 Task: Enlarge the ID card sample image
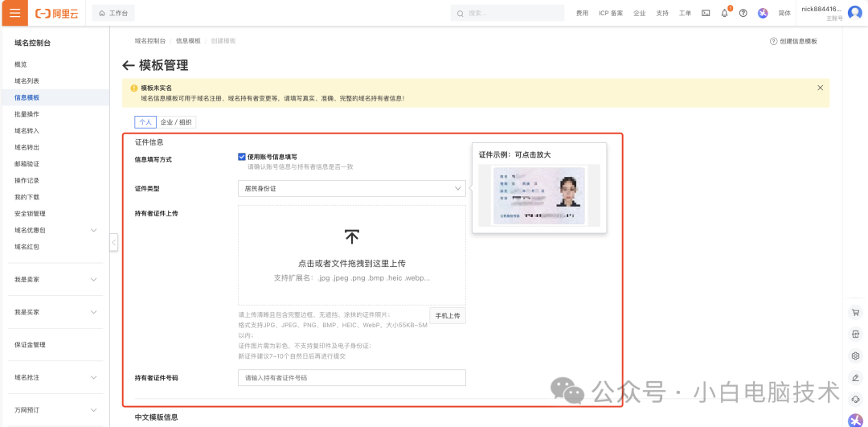pos(539,195)
